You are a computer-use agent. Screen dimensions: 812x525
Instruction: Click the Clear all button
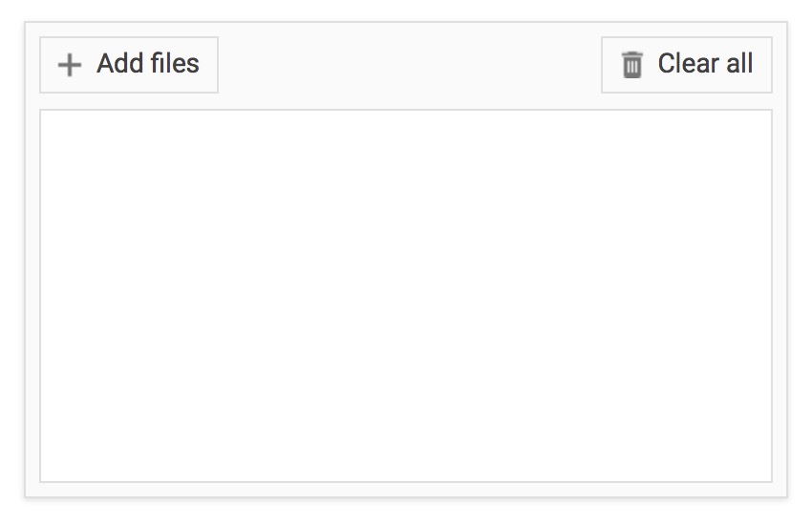point(686,65)
